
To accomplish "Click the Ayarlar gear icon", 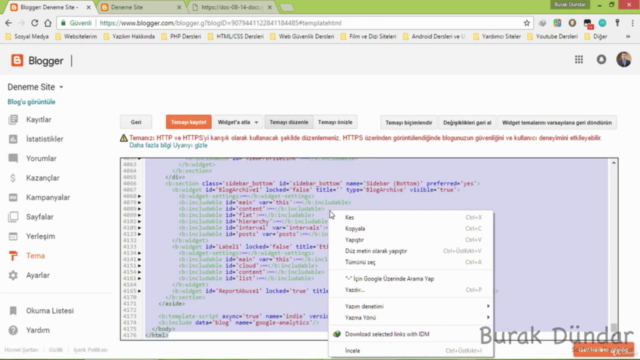I will (13, 276).
